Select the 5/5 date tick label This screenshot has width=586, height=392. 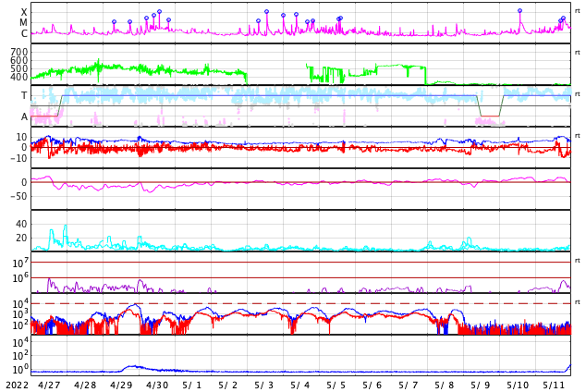click(336, 386)
